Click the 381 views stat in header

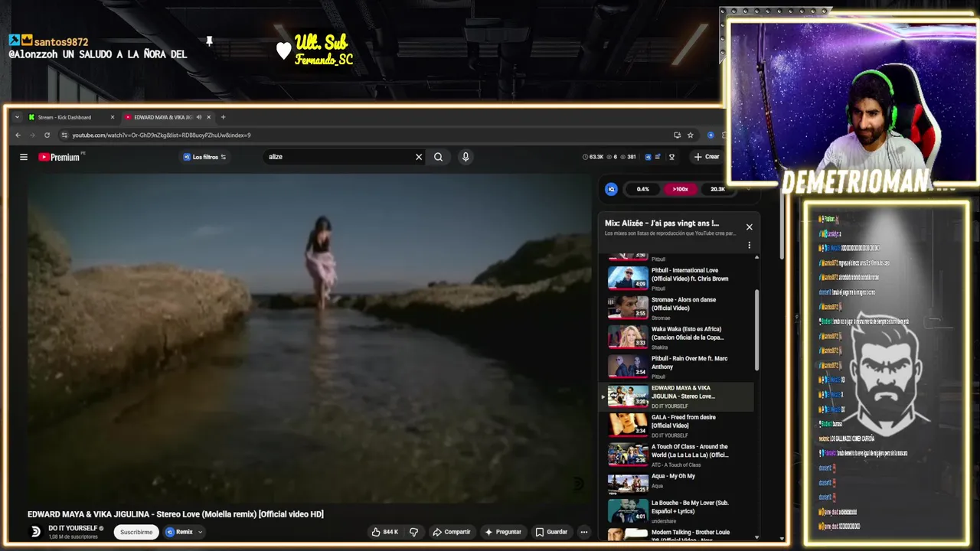tap(629, 157)
